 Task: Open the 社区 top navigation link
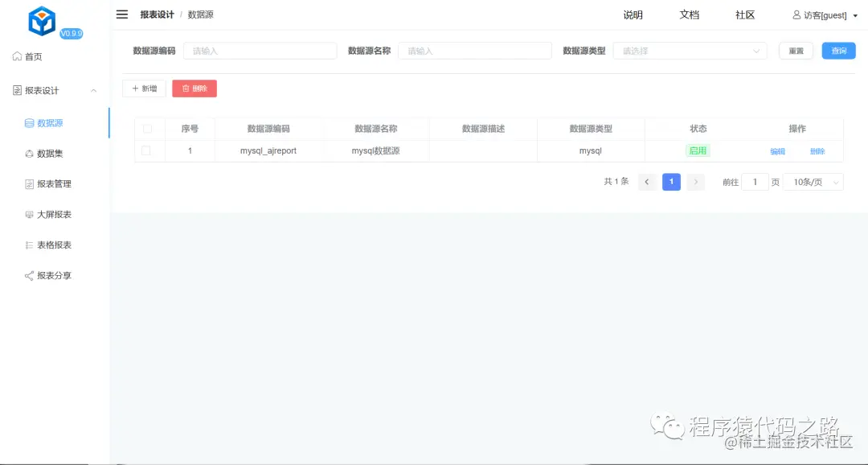[x=745, y=15]
